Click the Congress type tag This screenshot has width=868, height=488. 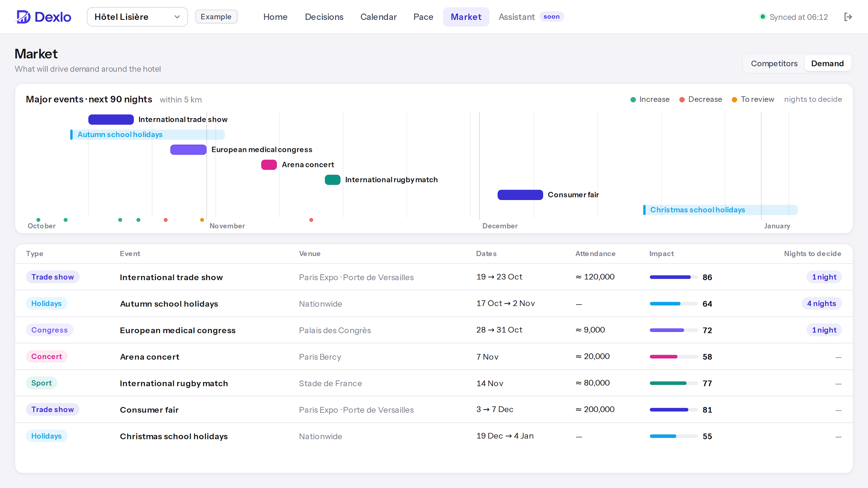coord(49,330)
